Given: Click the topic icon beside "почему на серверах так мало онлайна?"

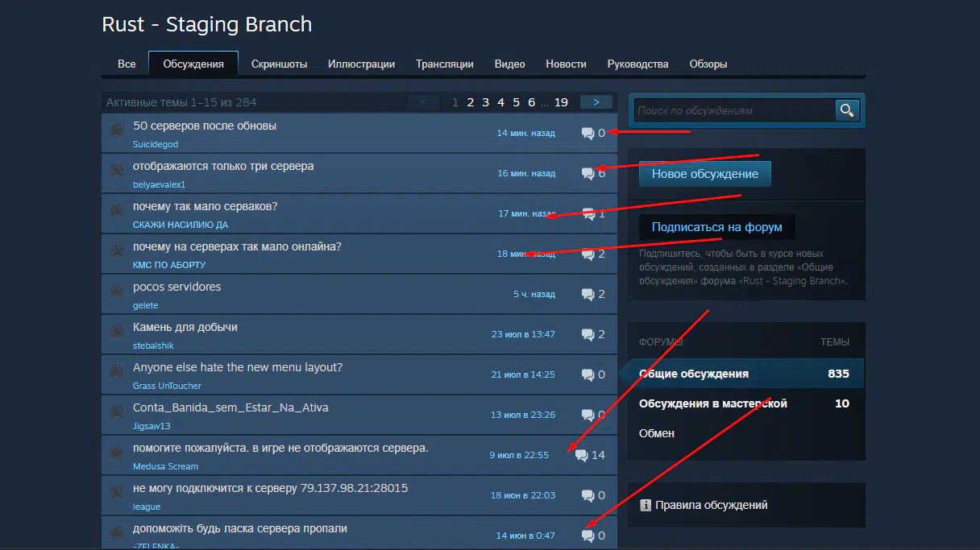Looking at the screenshot, I should 117,251.
